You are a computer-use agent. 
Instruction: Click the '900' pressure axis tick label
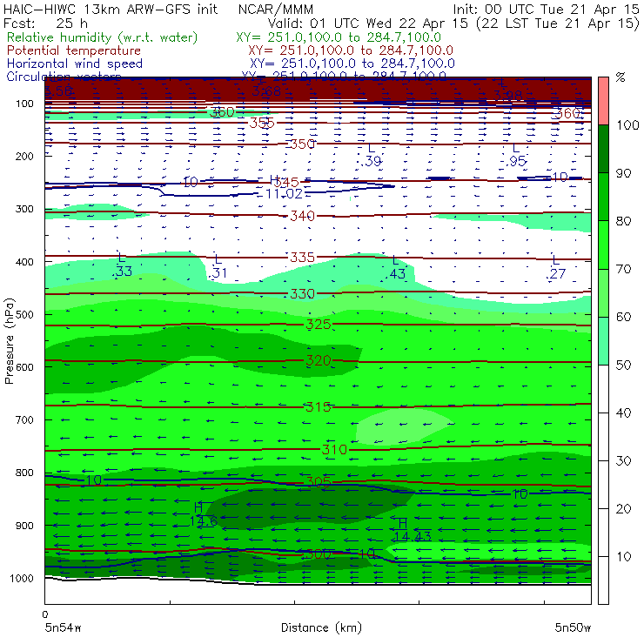[24, 526]
